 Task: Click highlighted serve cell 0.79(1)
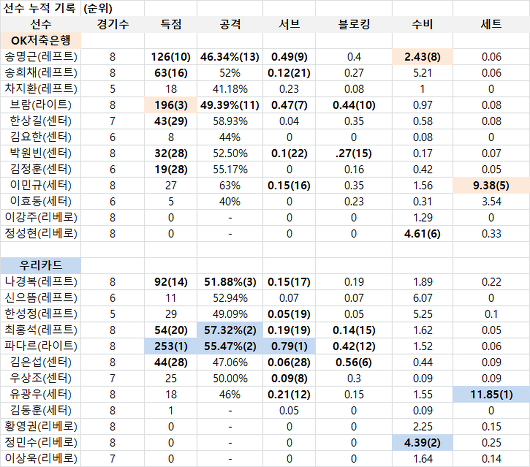click(x=289, y=346)
